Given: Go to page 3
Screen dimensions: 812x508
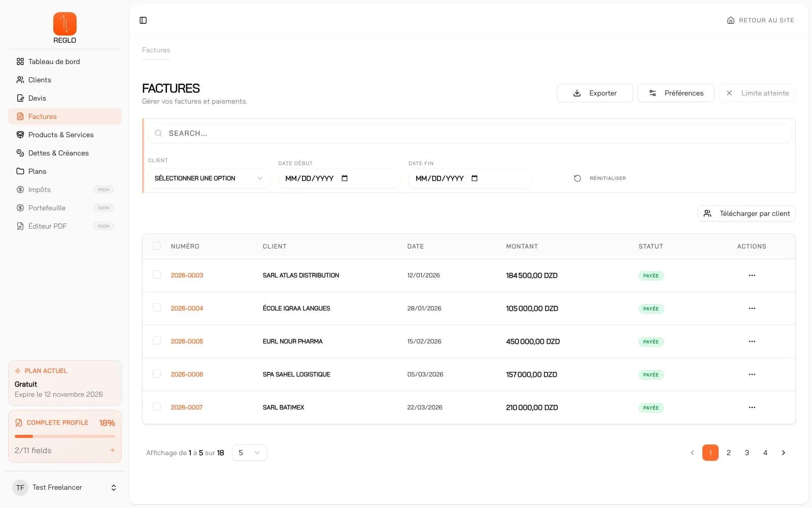Looking at the screenshot, I should [747, 453].
